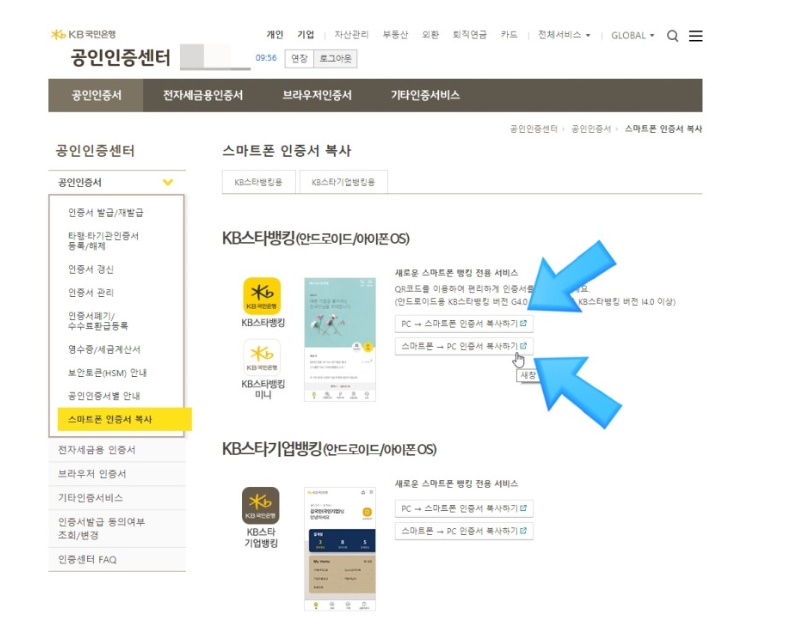The image size is (809, 628).
Task: Open the search magnifier icon in header
Action: [672, 36]
